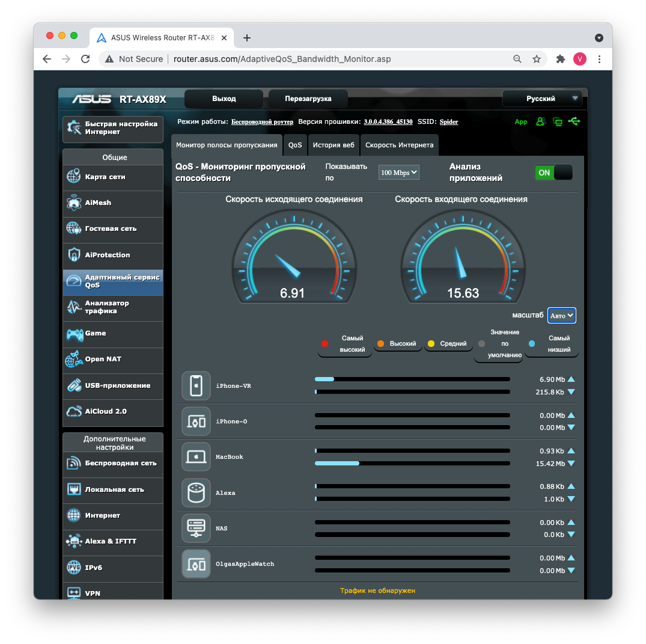Open the История веб tab
The width and height of the screenshot is (646, 644).
point(334,145)
